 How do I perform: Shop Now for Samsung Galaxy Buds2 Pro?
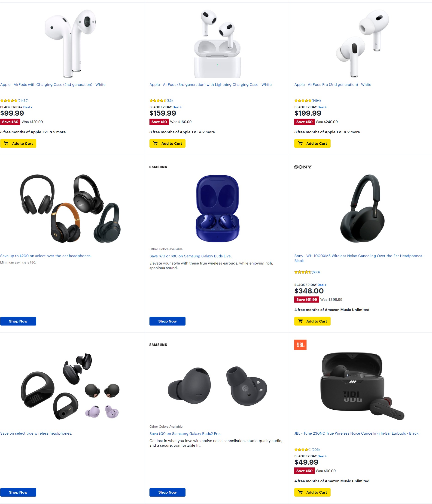[x=167, y=492]
